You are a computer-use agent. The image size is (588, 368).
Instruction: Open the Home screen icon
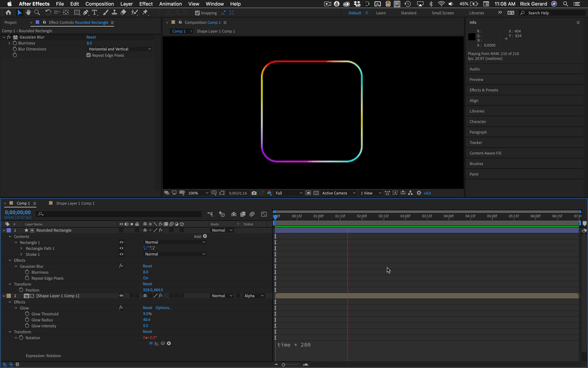click(x=8, y=13)
